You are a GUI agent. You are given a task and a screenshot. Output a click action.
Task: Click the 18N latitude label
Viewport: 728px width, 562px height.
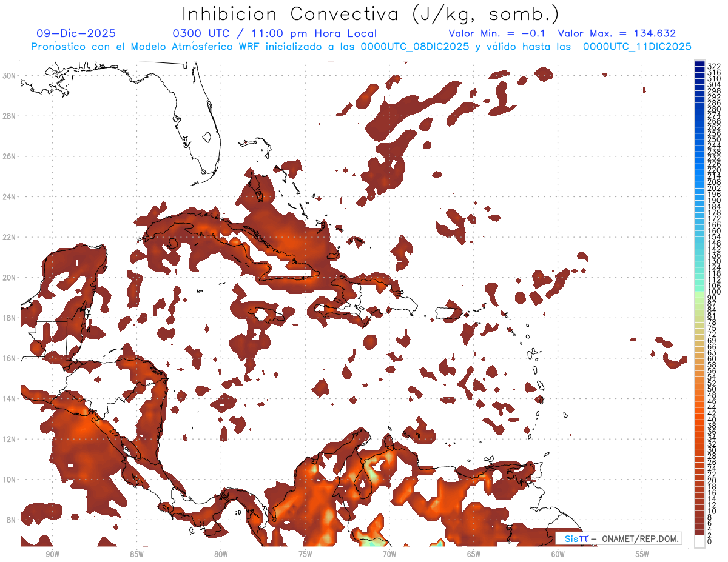[x=10, y=318]
